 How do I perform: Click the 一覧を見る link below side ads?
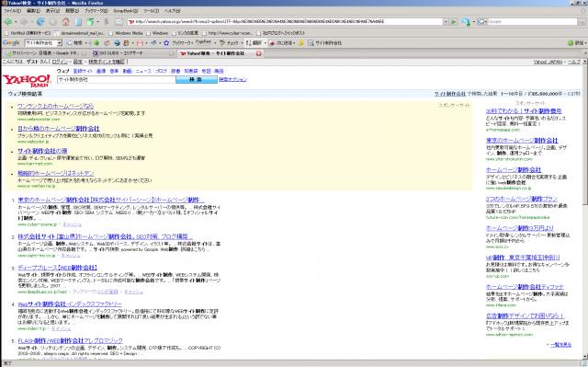coord(561,345)
